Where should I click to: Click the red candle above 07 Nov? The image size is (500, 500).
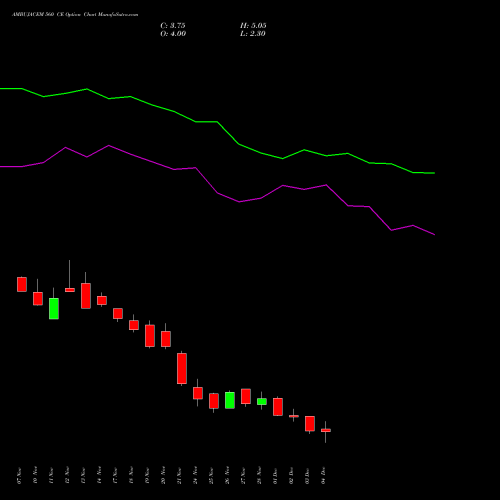pyautogui.click(x=22, y=284)
